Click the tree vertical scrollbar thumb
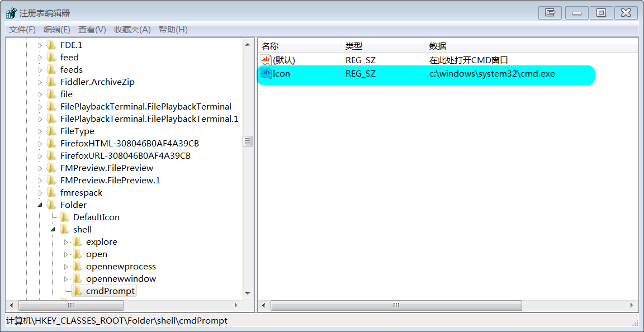The image size is (644, 332). (248, 141)
